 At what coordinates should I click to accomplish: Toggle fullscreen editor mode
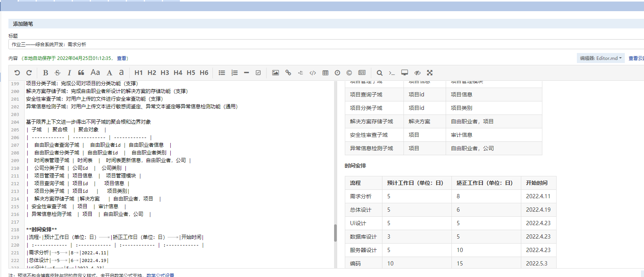(x=430, y=73)
